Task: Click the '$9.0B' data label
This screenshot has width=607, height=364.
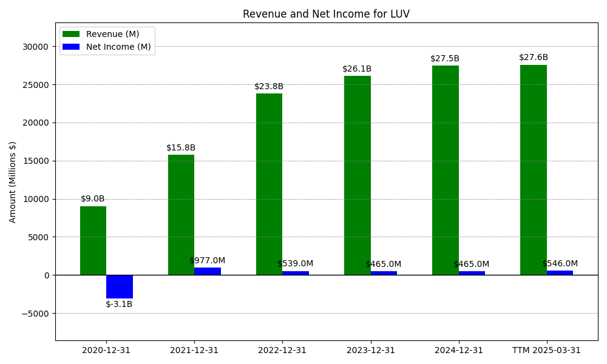Action: pyautogui.click(x=93, y=199)
